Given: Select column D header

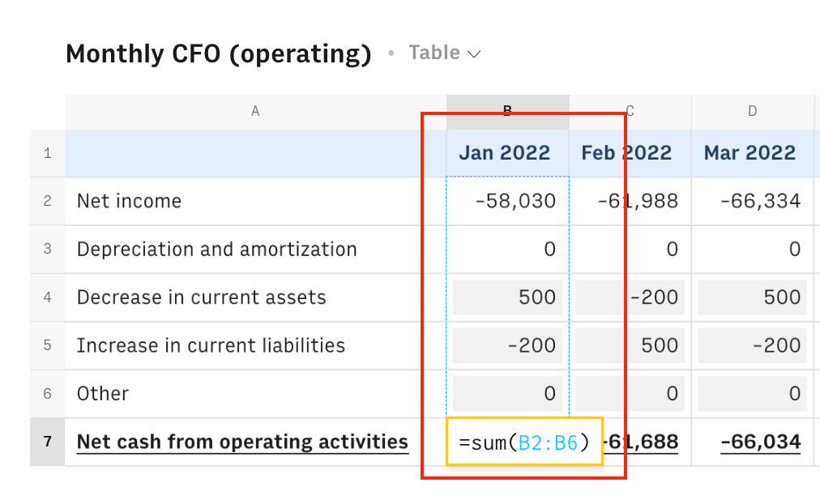Looking at the screenshot, I should [752, 112].
